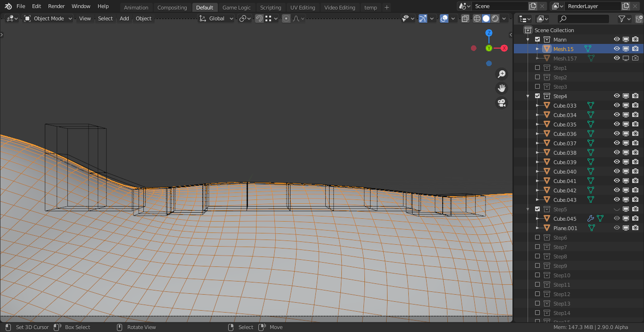
Task: Switch to wireframe viewport shading
Action: coord(477,19)
